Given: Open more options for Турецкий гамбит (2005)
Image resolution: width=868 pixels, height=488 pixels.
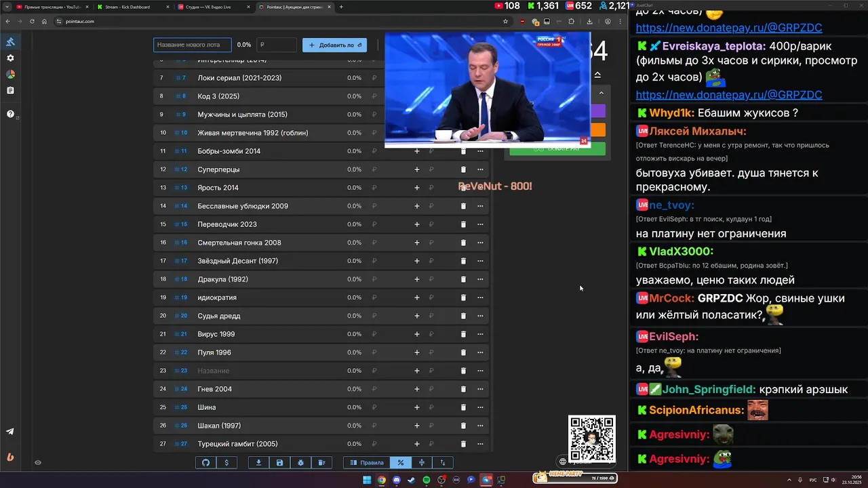Looking at the screenshot, I should (480, 444).
